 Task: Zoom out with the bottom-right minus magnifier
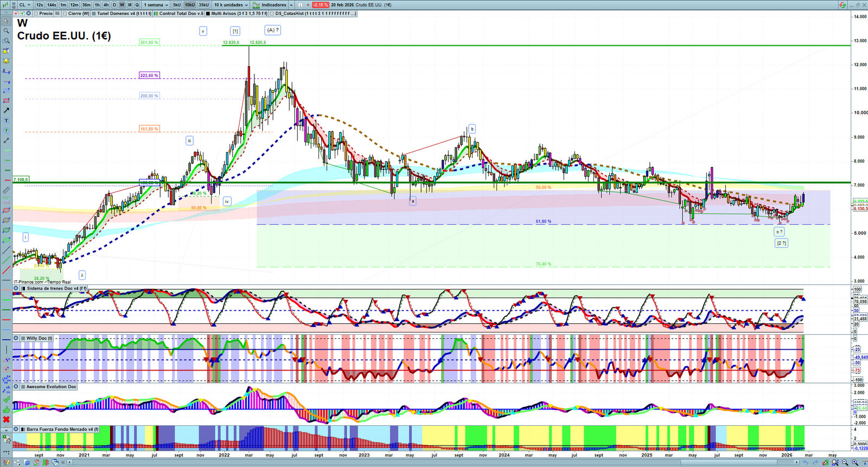pyautogui.click(x=845, y=463)
